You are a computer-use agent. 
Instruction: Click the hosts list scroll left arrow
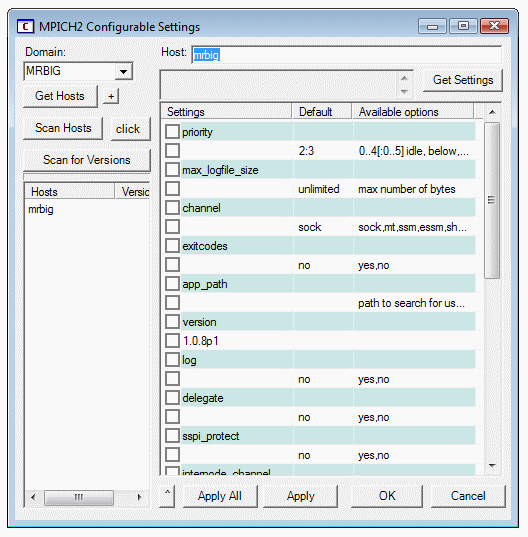tap(33, 497)
